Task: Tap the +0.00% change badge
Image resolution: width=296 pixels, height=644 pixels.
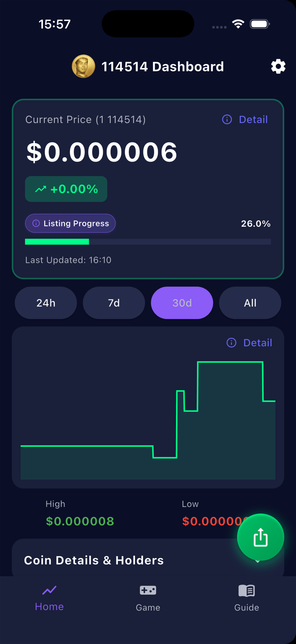Action: pyautogui.click(x=66, y=189)
